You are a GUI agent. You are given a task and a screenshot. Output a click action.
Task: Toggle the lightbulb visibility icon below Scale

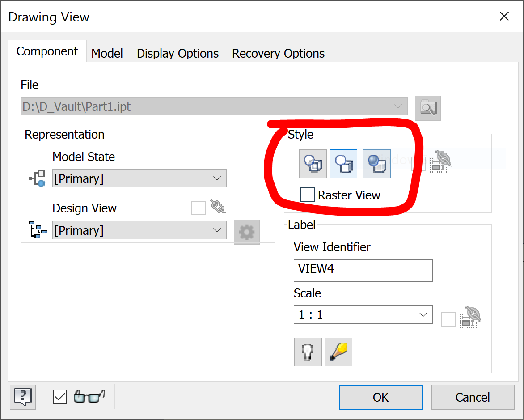pyautogui.click(x=308, y=352)
